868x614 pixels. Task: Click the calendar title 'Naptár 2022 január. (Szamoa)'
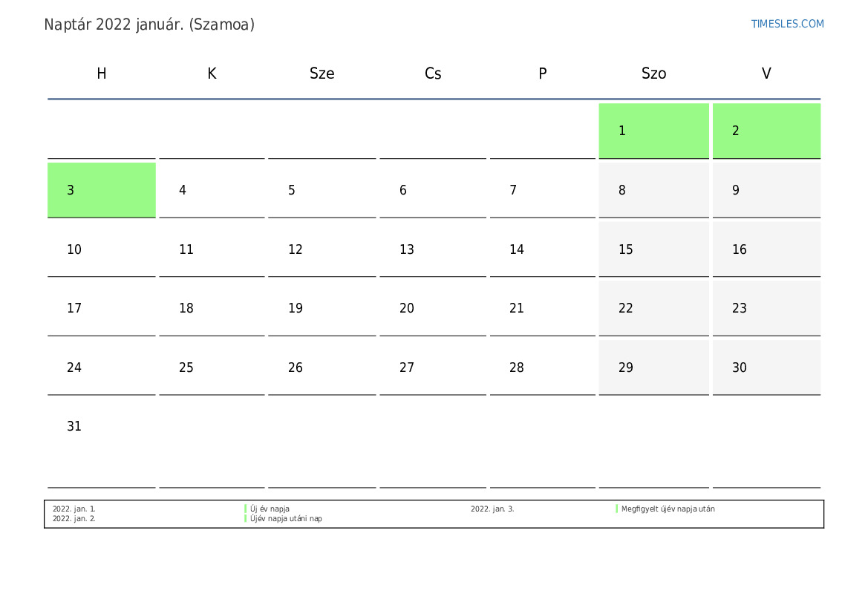149,25
